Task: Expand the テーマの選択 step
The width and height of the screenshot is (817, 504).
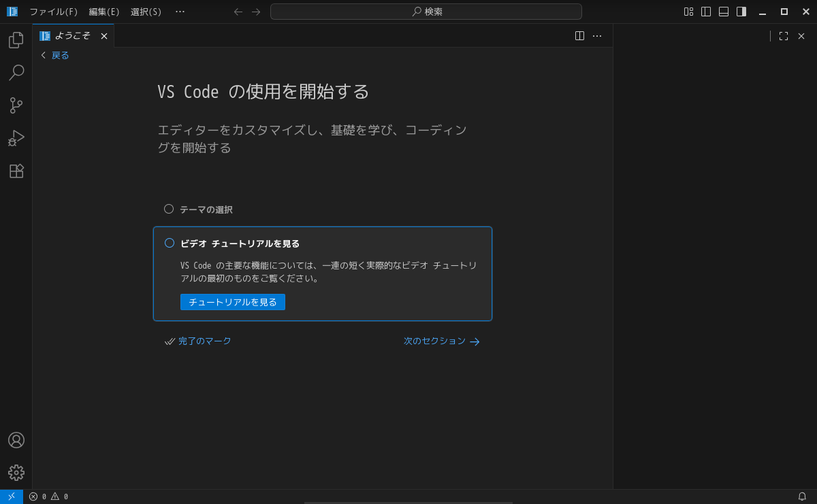Action: 323,209
